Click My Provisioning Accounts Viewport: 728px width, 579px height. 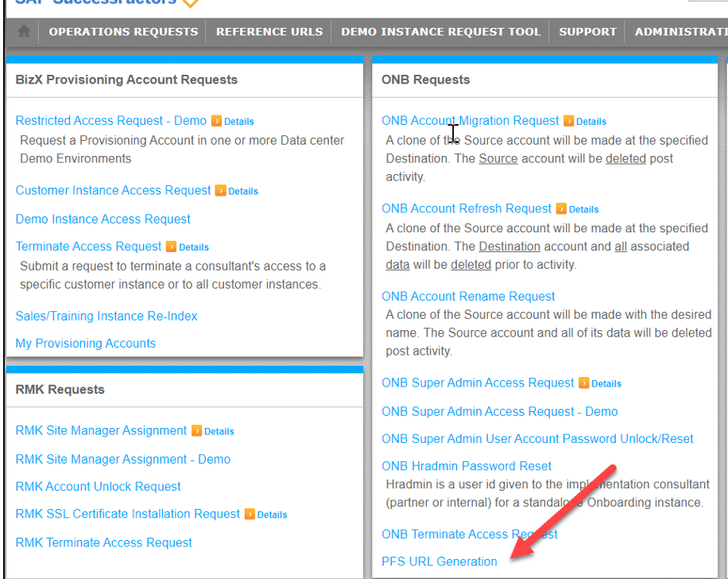85,343
